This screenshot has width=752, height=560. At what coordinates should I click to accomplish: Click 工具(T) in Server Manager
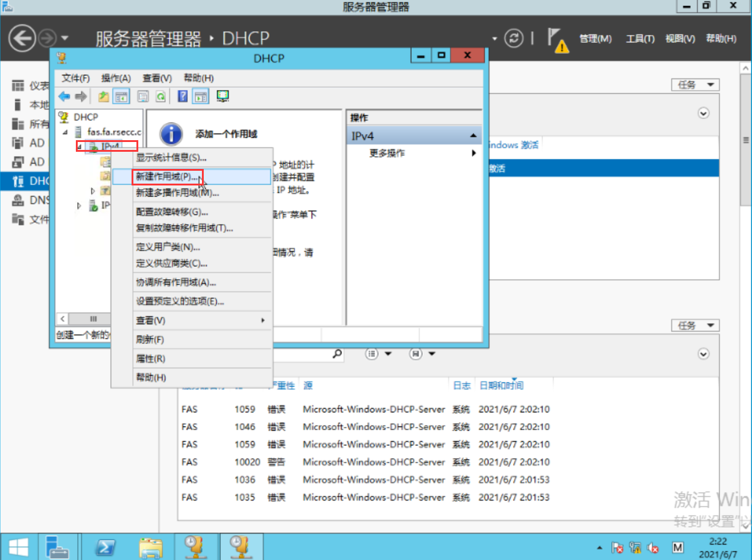coord(640,39)
